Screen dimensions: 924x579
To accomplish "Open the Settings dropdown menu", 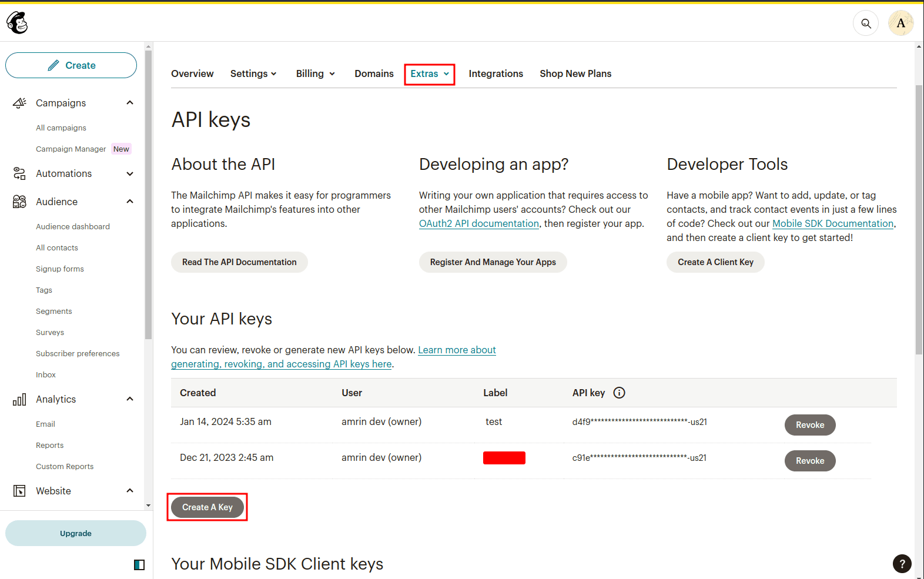I will pyautogui.click(x=253, y=73).
